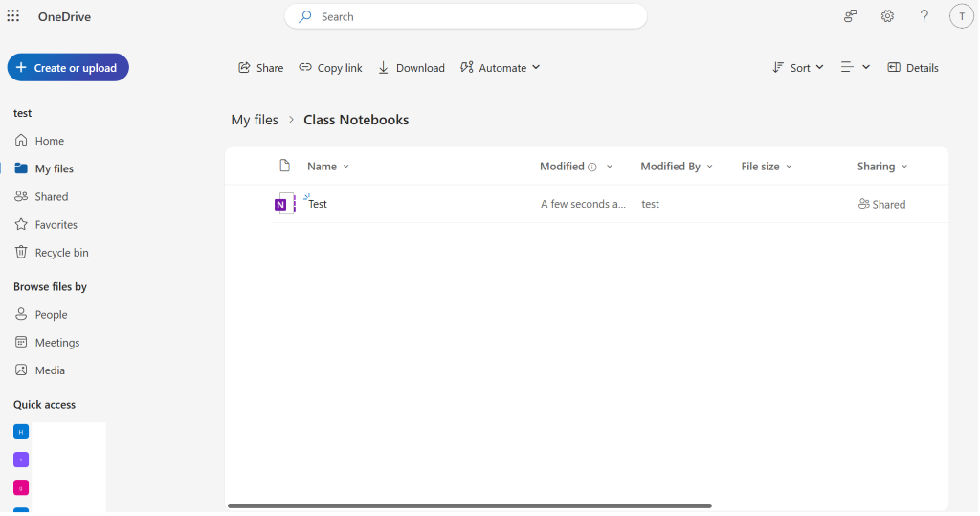
Task: Click Copy link in command bar
Action: 330,68
